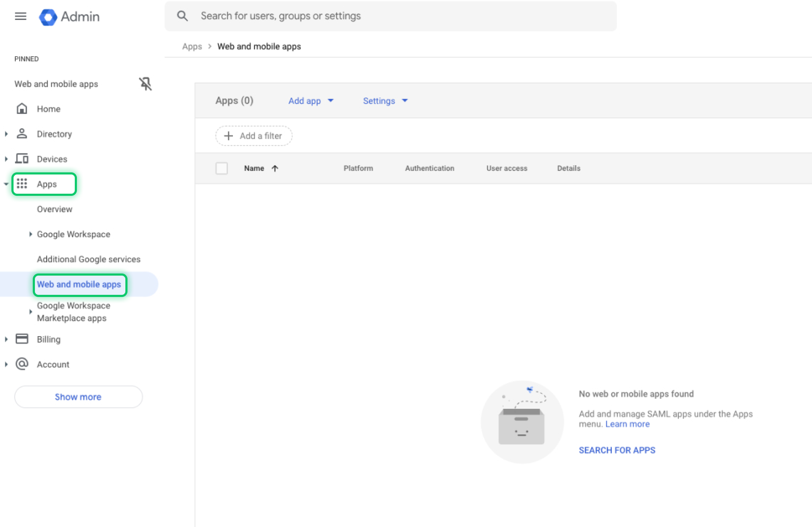Click the Apps (0) count label
The width and height of the screenshot is (812, 527).
pyautogui.click(x=234, y=101)
